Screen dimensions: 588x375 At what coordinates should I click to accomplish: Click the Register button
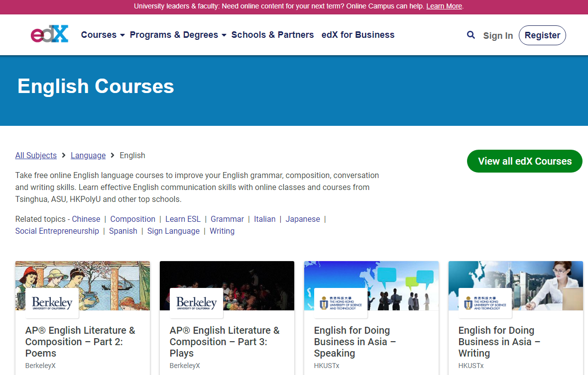click(542, 35)
